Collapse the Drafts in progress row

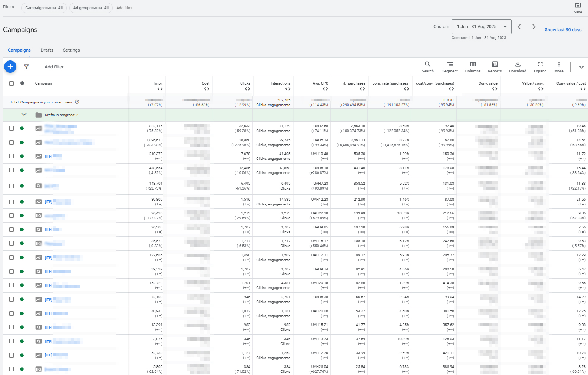[24, 115]
